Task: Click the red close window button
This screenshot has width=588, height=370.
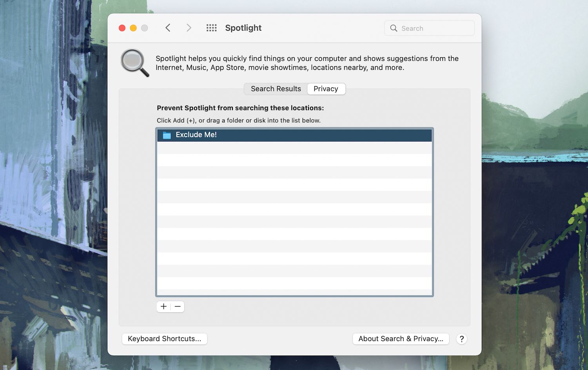Action: pos(122,28)
